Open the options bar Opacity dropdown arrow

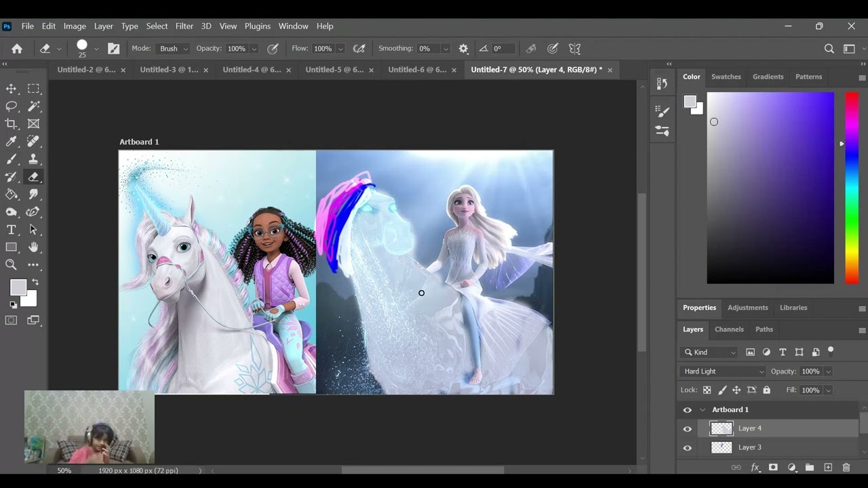point(254,49)
